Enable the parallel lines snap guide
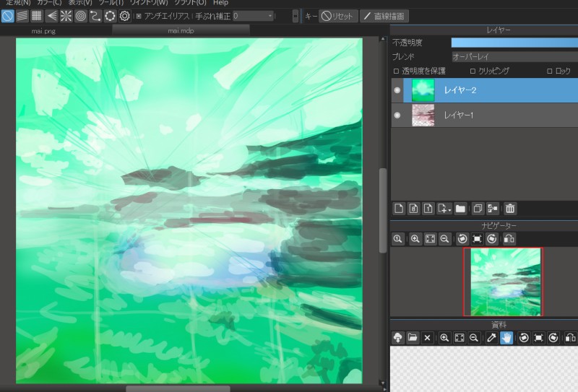578x392 pixels. click(22, 16)
